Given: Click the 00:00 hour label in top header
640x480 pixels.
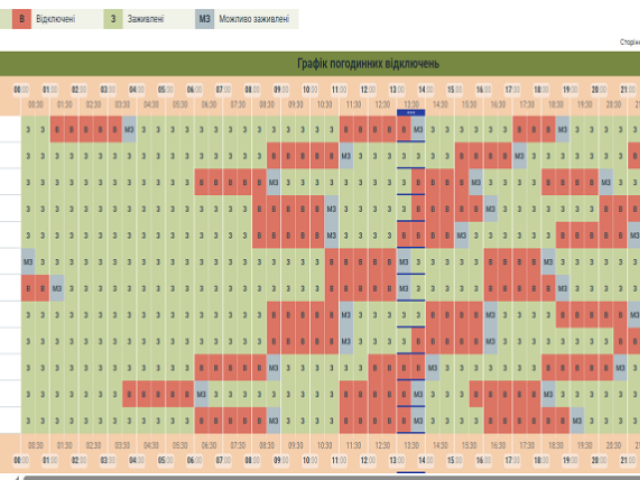Looking at the screenshot, I should pos(21,89).
